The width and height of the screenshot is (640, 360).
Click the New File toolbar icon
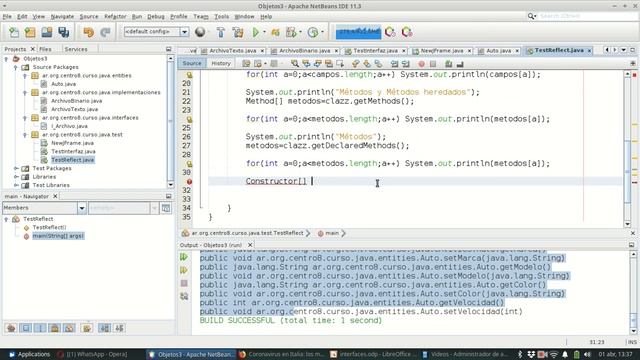tap(14, 32)
